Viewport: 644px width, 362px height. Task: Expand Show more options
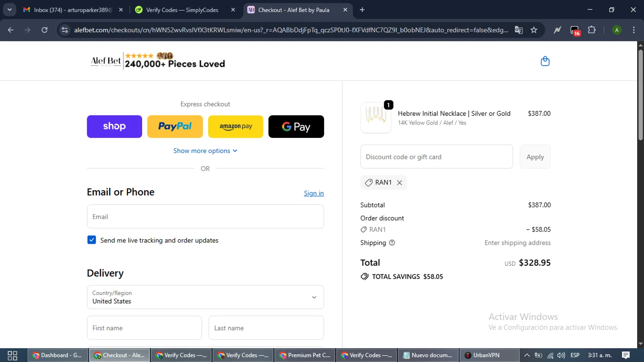point(205,151)
